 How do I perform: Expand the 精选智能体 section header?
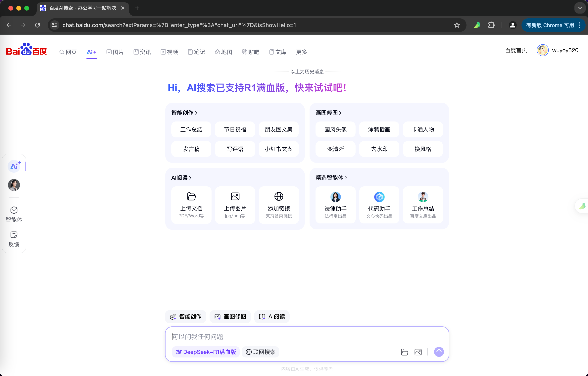331,178
